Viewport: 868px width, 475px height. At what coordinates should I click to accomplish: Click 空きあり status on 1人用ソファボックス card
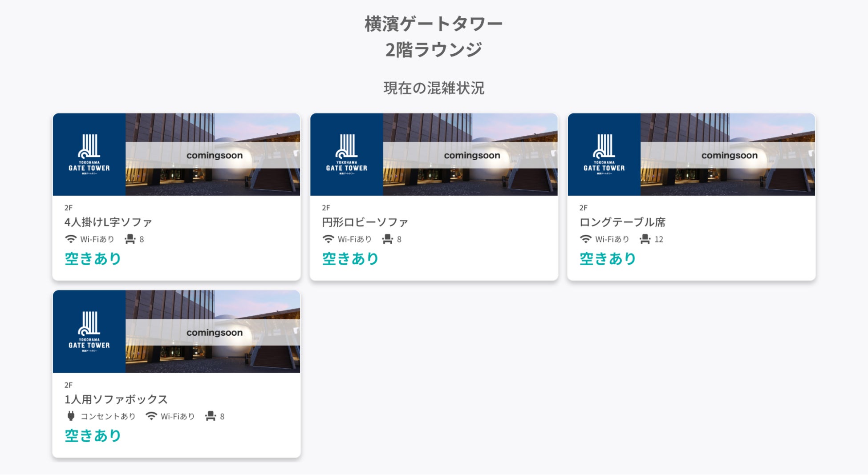93,435
